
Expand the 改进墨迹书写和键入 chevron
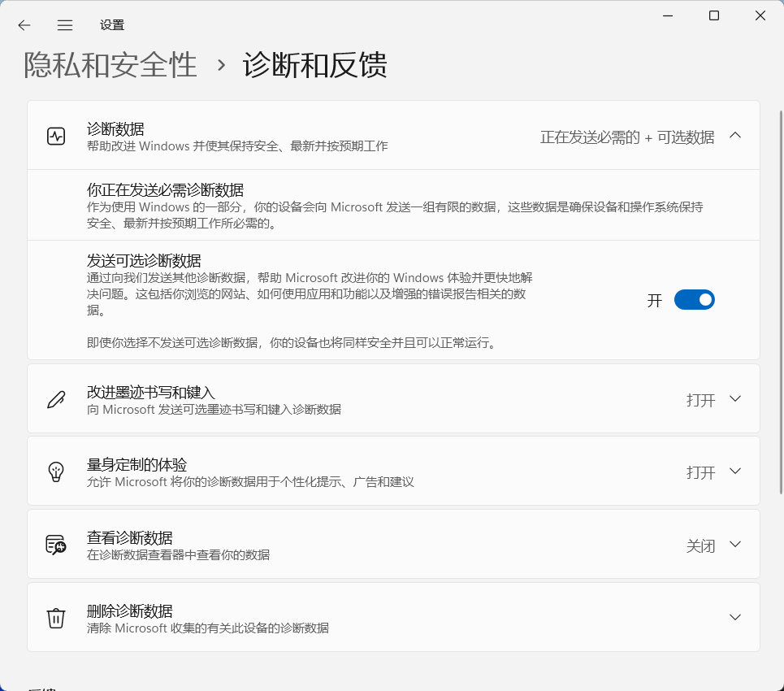coord(735,399)
